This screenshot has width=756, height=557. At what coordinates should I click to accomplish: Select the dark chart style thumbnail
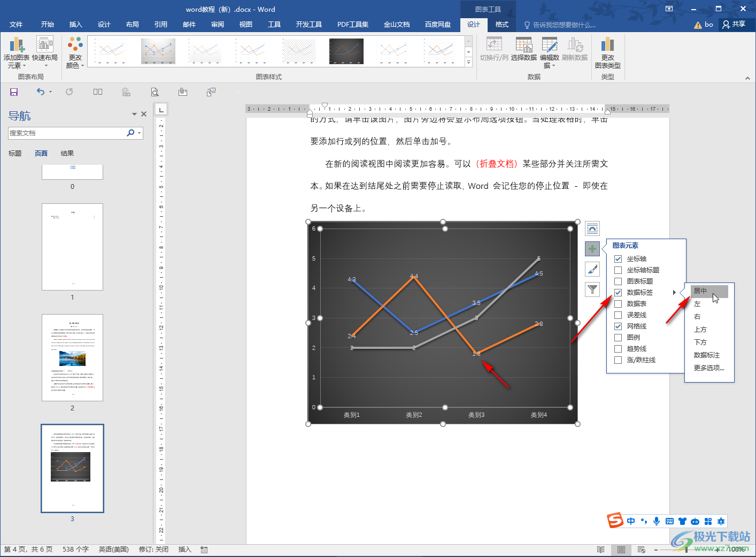click(x=346, y=51)
